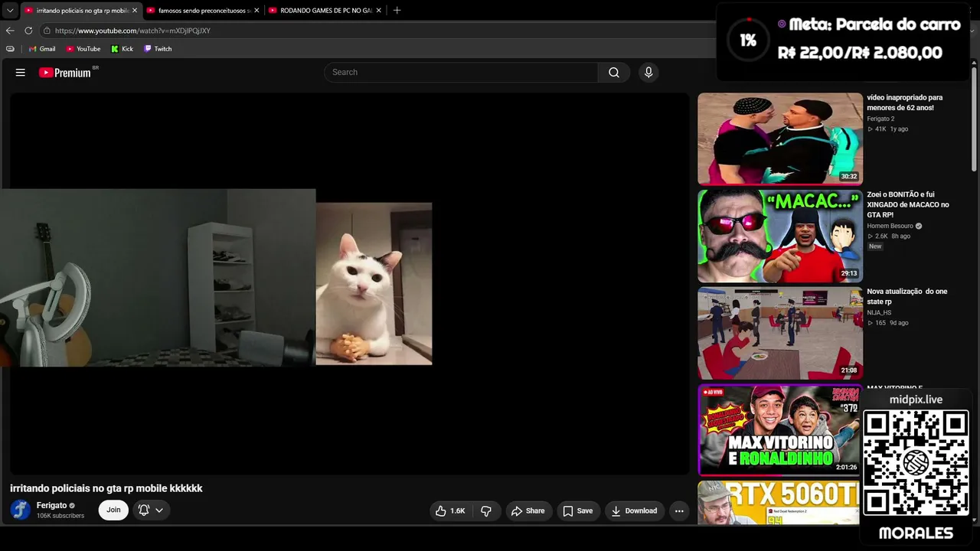Click the browser address bar URL
This screenshot has height=551, width=980.
pos(132,31)
